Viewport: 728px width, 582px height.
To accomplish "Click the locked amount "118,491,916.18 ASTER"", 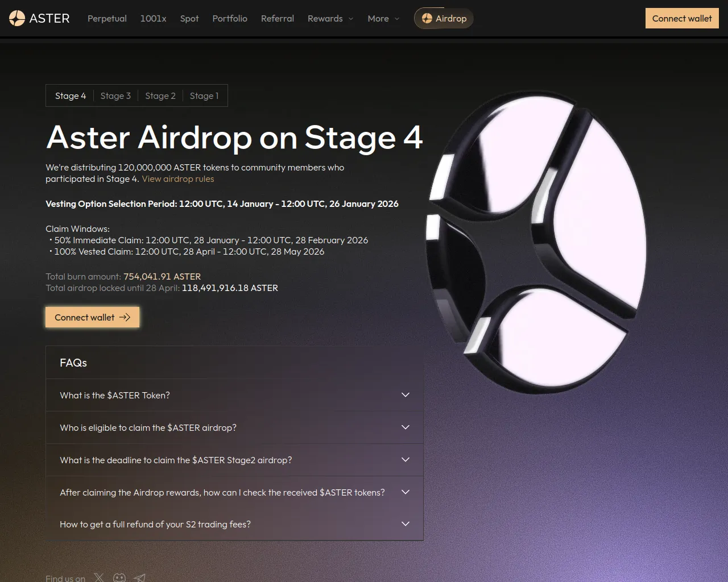I will click(x=230, y=288).
